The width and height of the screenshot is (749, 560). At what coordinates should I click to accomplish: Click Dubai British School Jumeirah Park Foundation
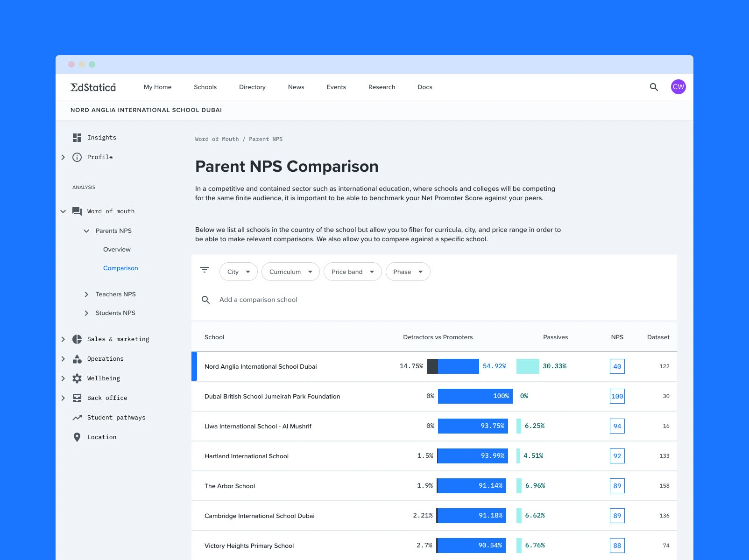pyautogui.click(x=272, y=397)
